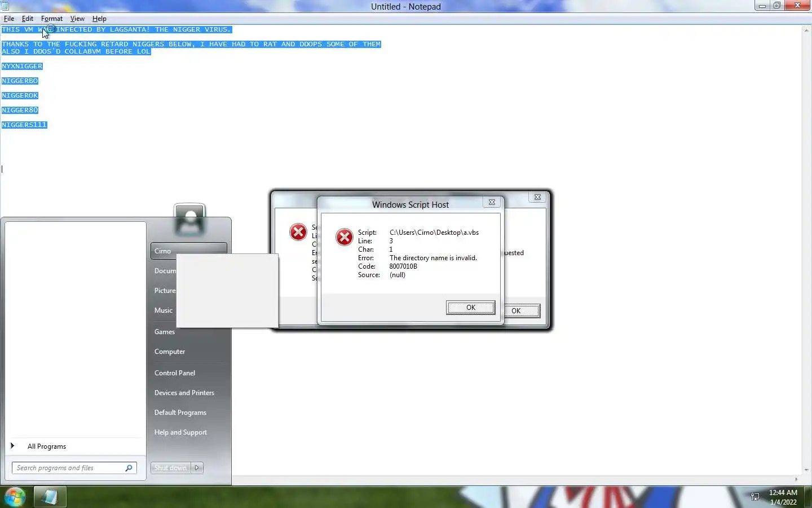The height and width of the screenshot is (508, 812).
Task: Restore down the Notepad window
Action: coord(776,6)
